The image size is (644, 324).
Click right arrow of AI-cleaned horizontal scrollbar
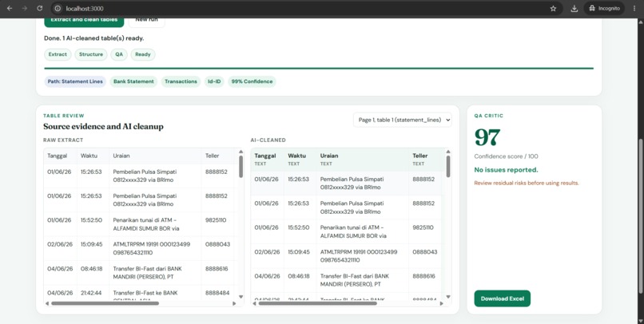click(442, 303)
